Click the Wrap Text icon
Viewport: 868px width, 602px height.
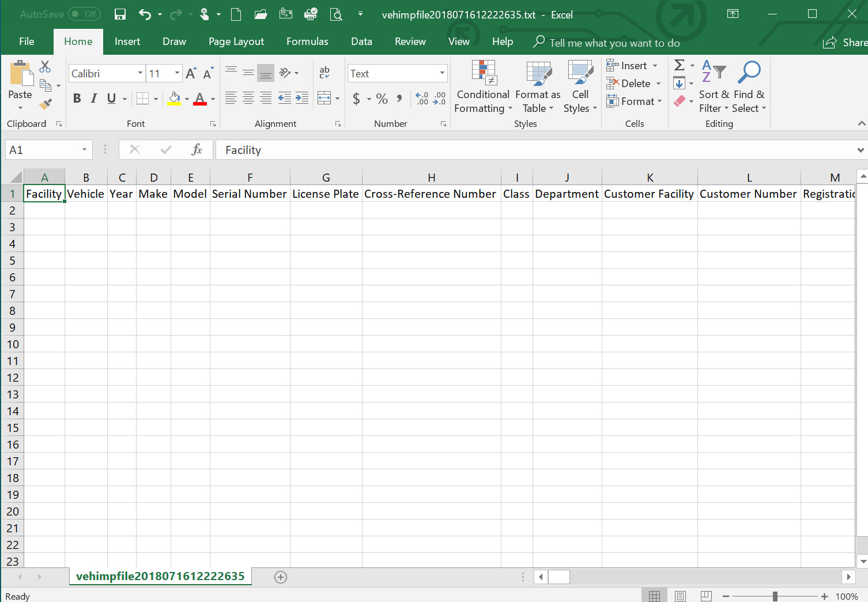[324, 73]
